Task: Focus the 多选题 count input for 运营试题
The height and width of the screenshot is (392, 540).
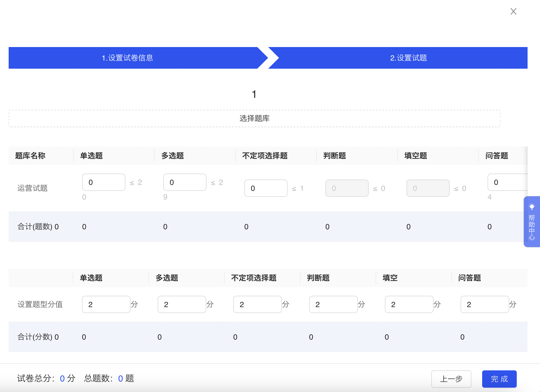Action: [x=185, y=182]
